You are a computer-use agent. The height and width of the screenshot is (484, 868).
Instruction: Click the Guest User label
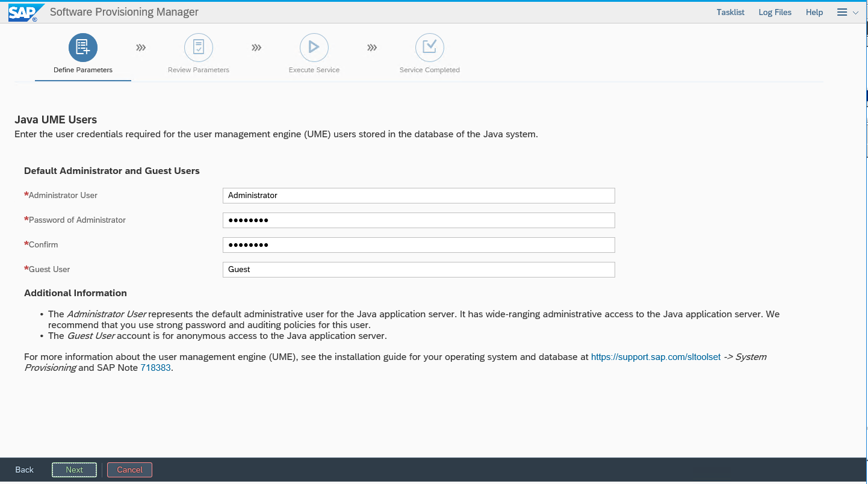coord(49,270)
